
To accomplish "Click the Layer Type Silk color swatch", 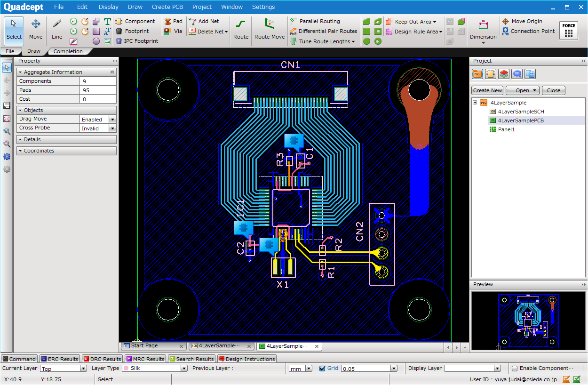I will point(126,369).
